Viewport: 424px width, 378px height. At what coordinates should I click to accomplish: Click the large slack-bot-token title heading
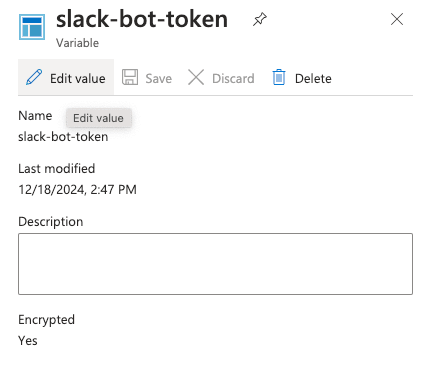(x=142, y=19)
